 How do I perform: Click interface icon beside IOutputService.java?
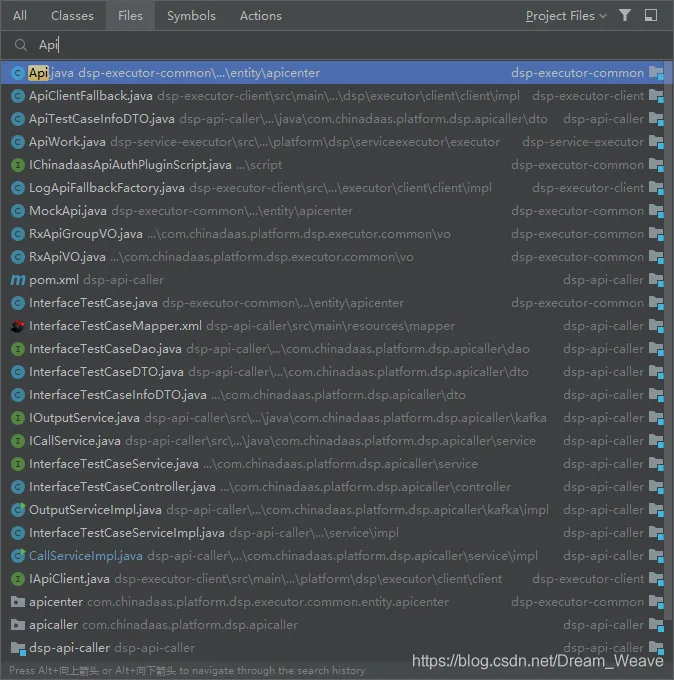17,418
